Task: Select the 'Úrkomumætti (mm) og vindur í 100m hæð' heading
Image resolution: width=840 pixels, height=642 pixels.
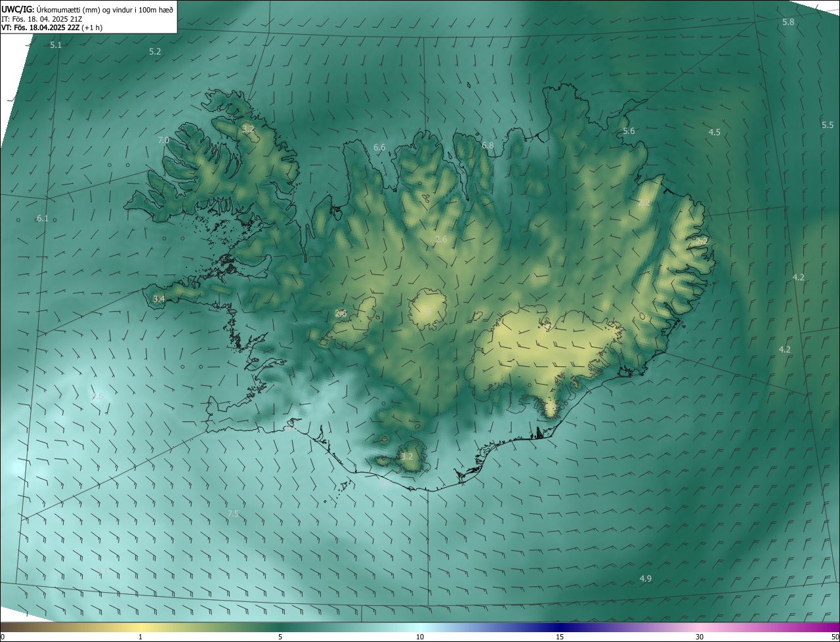Action: [x=104, y=9]
